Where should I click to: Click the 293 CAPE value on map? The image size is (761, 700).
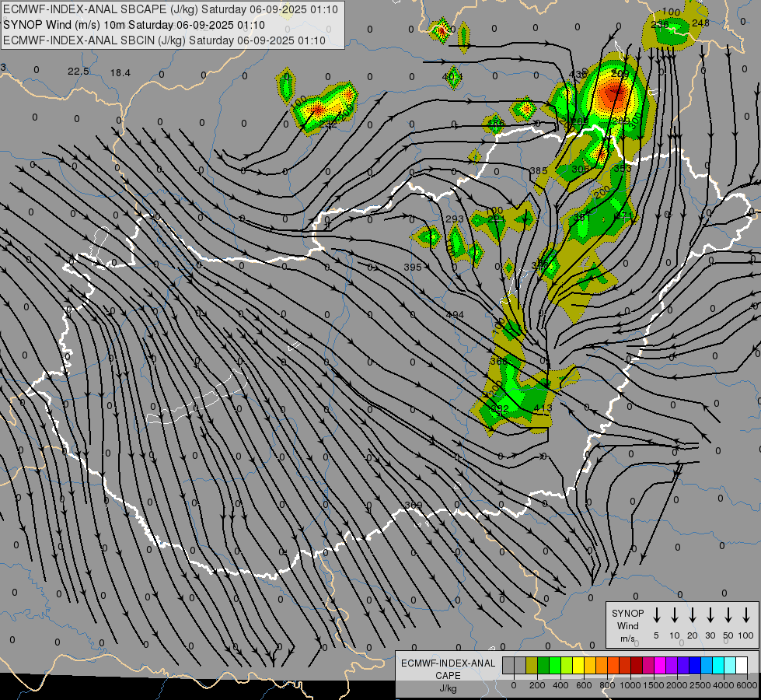pos(455,219)
